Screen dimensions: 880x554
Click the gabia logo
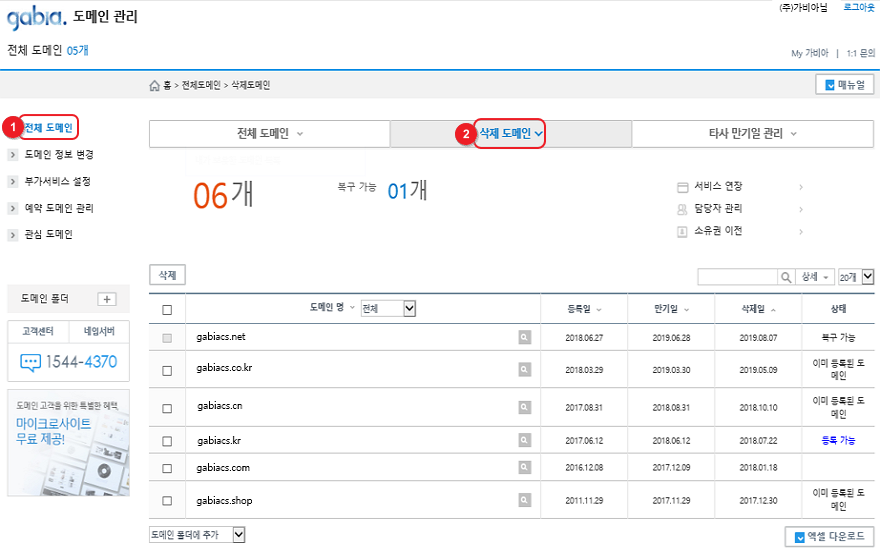[x=36, y=17]
